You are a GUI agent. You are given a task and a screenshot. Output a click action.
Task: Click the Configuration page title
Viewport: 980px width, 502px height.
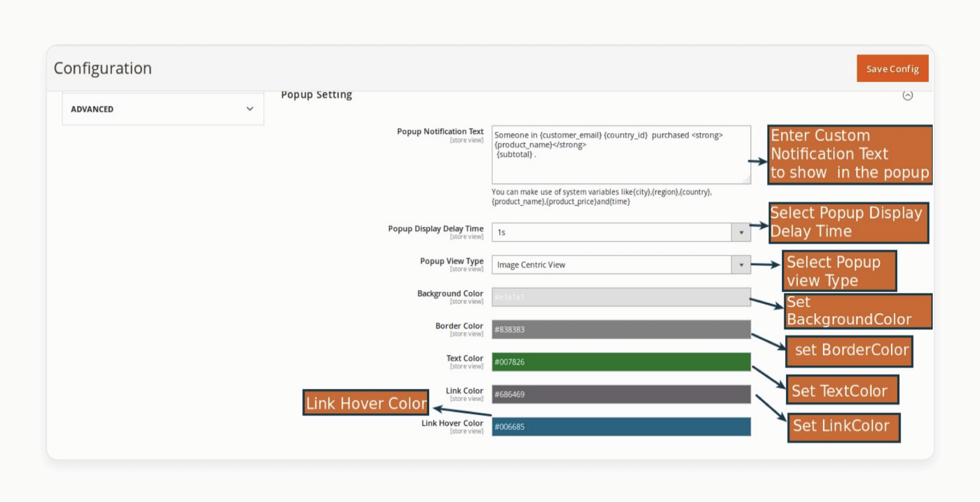click(x=103, y=68)
